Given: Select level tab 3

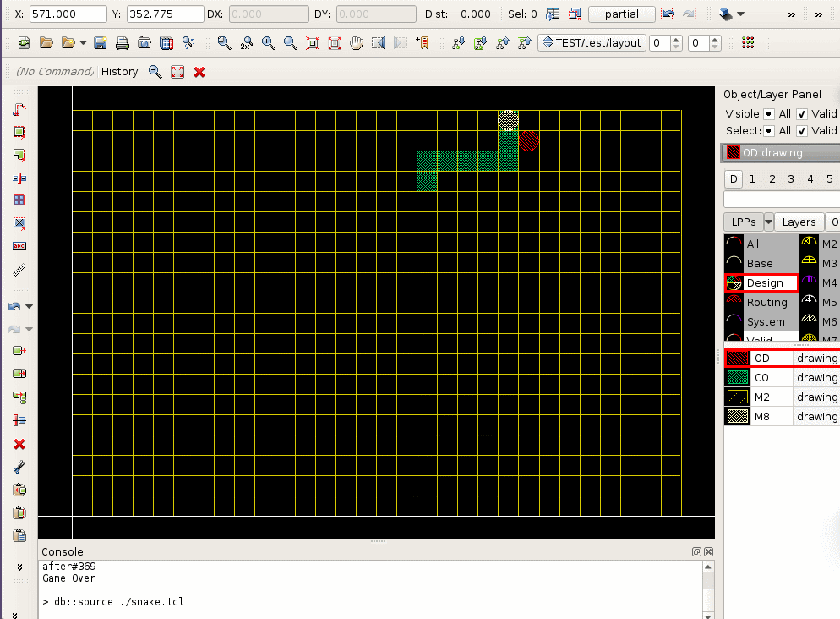Looking at the screenshot, I should pos(791,179).
